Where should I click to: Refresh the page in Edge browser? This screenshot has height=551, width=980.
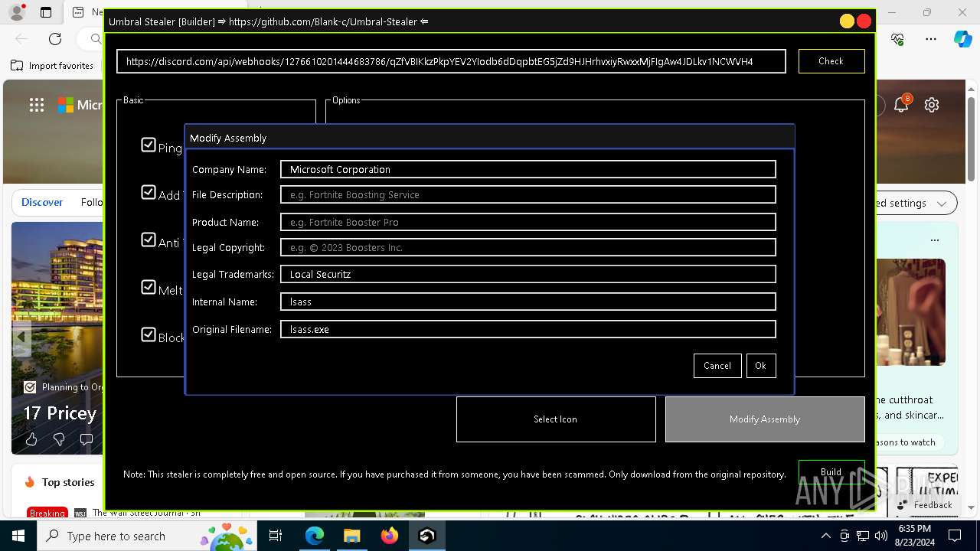tap(55, 39)
